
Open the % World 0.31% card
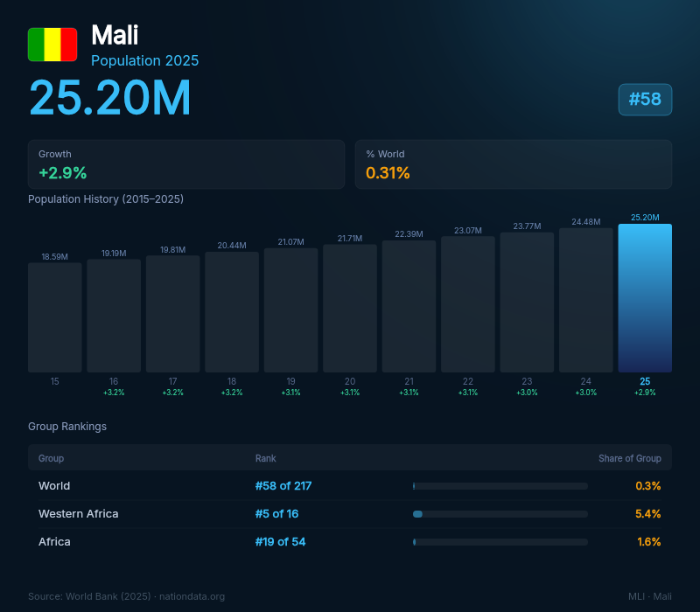514,164
